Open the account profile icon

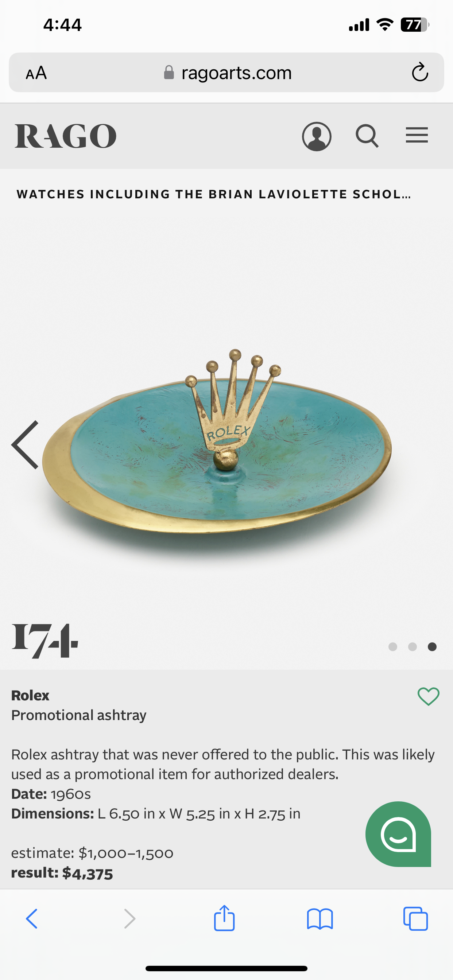point(316,136)
